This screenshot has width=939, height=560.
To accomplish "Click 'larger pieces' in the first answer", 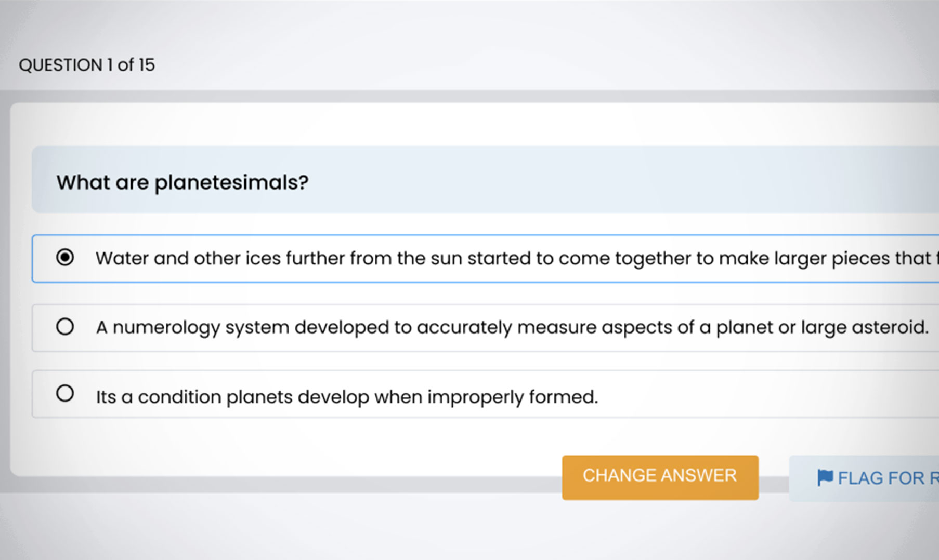I will pos(832,258).
